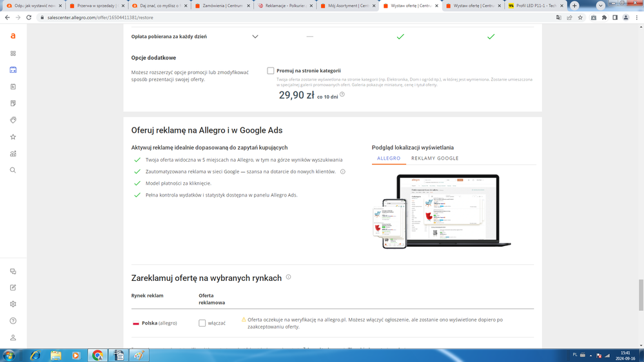This screenshot has width=644, height=362.
Task: Open the search magnifier sidebar icon
Action: point(13,170)
